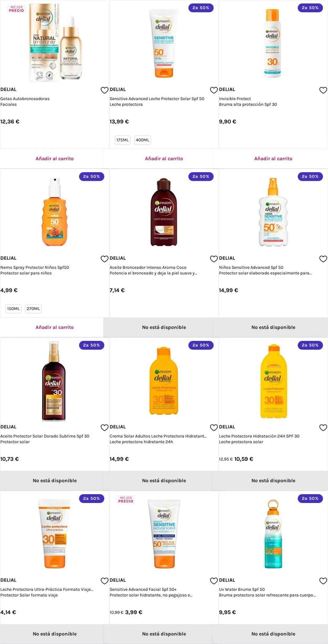Select the 175ML size option
This screenshot has height=644, width=328.
click(123, 140)
